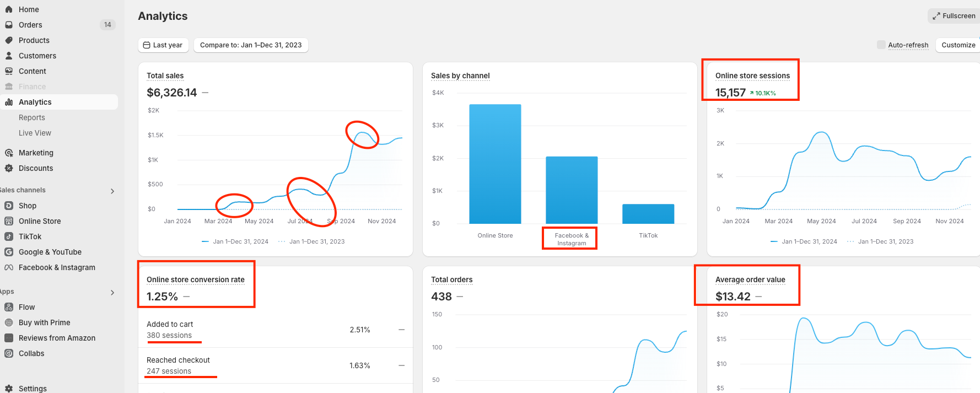Open the Total sales report title
Viewport: 980px width, 393px height.
click(165, 76)
